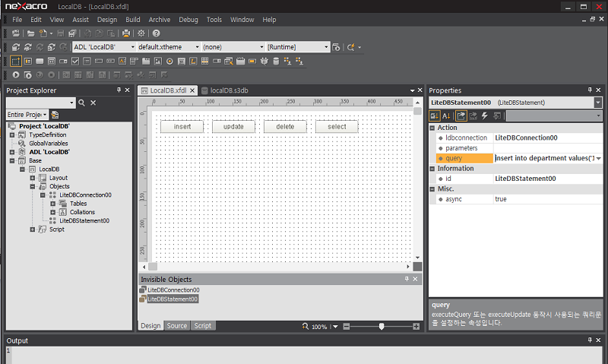Click the search magnifier in Project Explorer
The width and height of the screenshot is (608, 364).
[x=81, y=103]
